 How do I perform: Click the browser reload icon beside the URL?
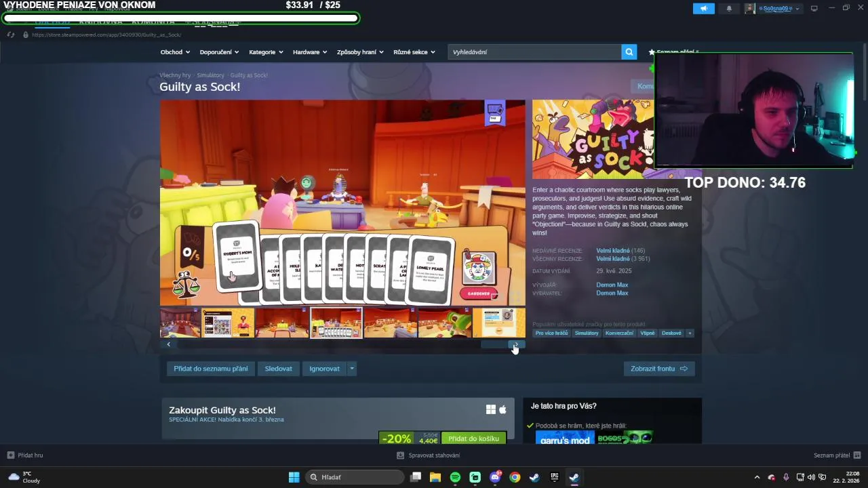coord(11,35)
